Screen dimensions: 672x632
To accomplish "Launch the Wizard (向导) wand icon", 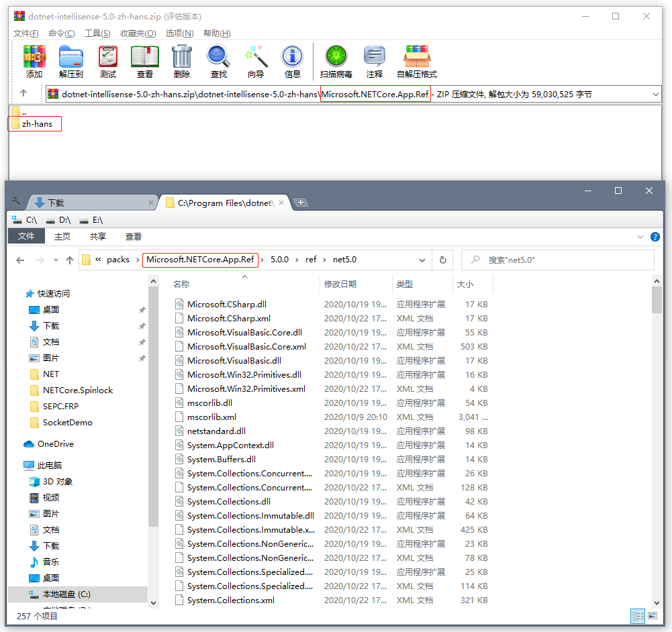I will tap(256, 61).
